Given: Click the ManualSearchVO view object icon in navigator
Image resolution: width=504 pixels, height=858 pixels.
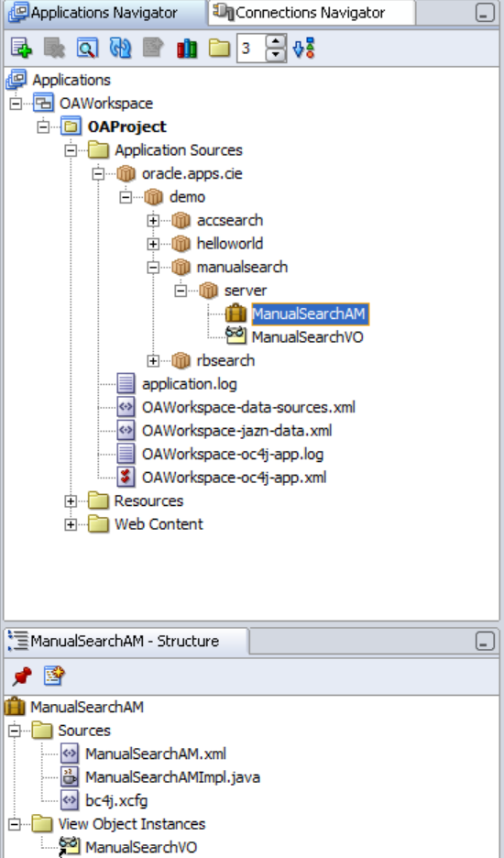Looking at the screenshot, I should 236,336.
